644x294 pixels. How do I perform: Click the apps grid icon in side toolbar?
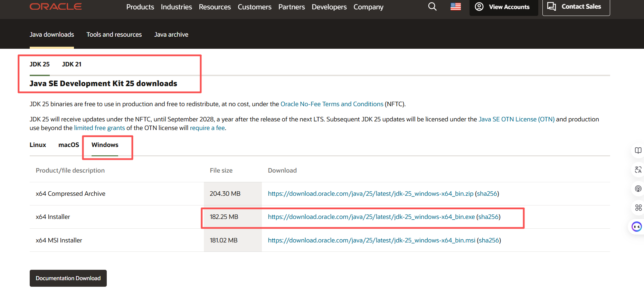pos(638,208)
